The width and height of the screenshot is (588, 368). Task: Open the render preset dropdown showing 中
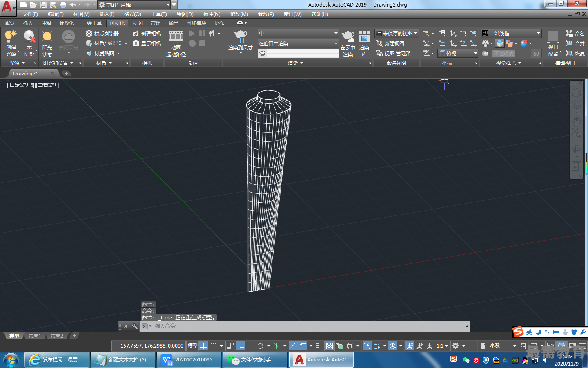click(298, 33)
